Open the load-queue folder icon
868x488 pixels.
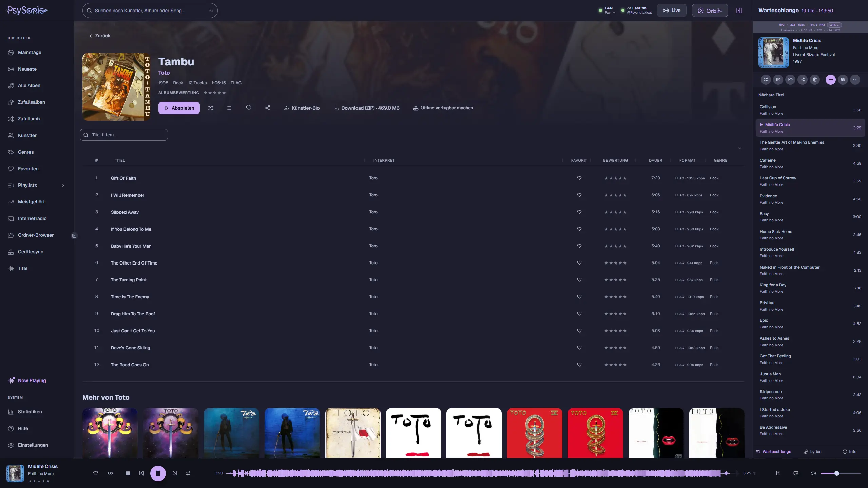(x=790, y=80)
